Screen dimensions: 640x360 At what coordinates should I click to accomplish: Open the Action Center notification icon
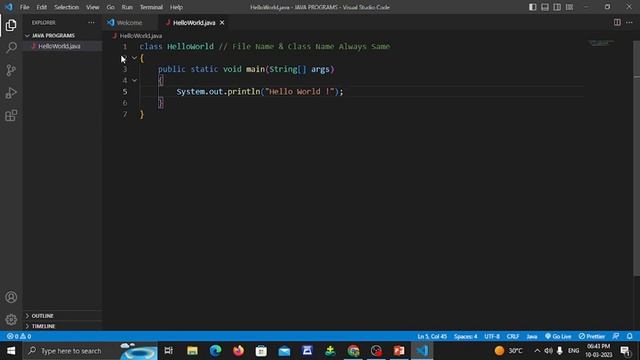click(x=625, y=351)
